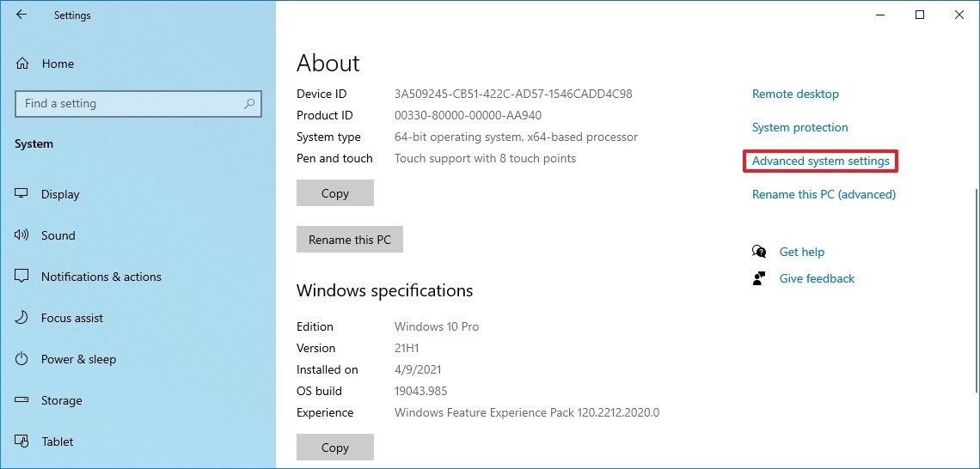This screenshot has height=469, width=980.
Task: Open Tablet settings
Action: tap(58, 442)
